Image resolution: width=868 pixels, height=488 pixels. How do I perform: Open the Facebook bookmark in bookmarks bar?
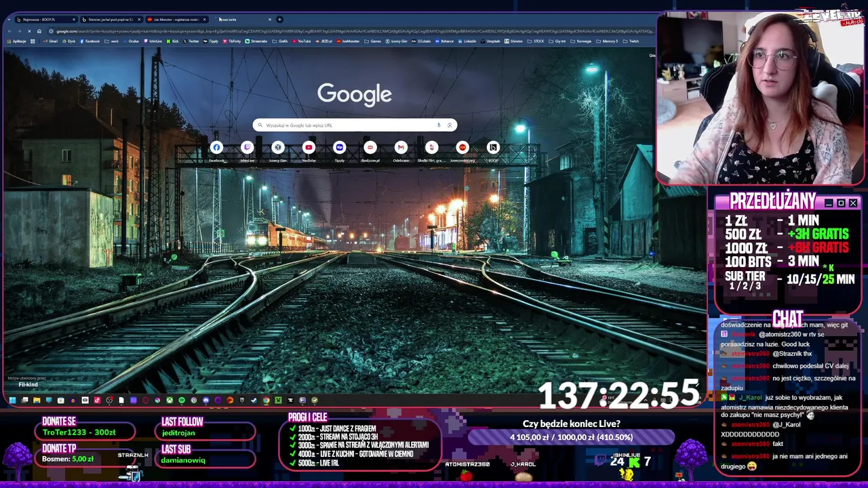point(90,41)
